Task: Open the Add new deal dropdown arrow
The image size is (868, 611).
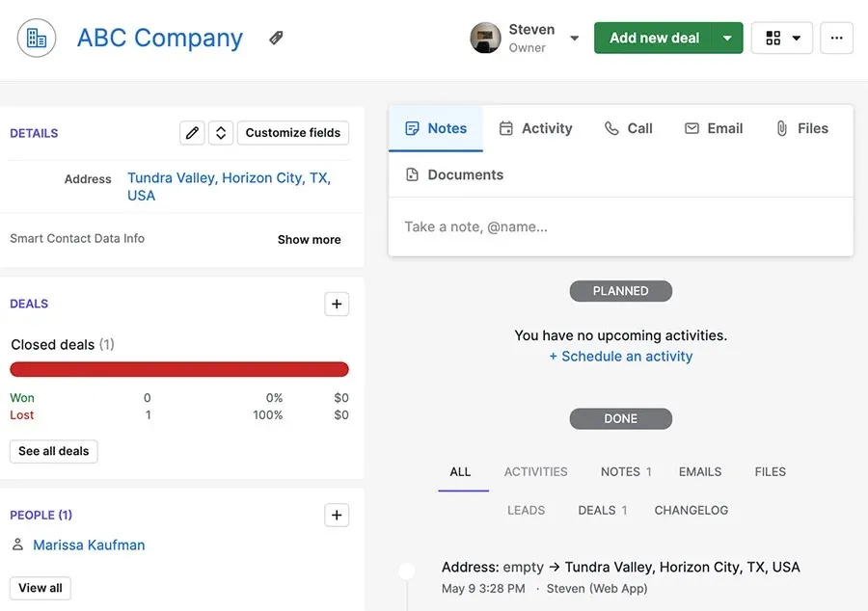Action: (x=725, y=38)
